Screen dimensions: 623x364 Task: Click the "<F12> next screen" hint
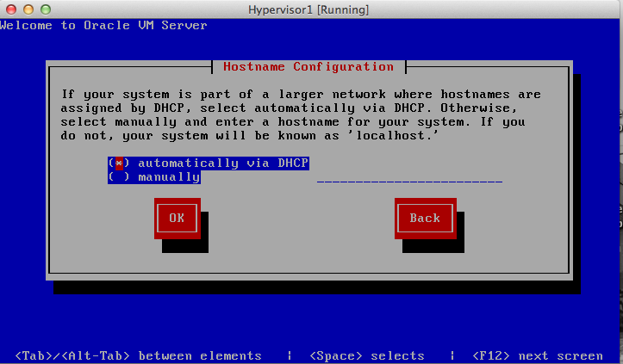(x=538, y=355)
